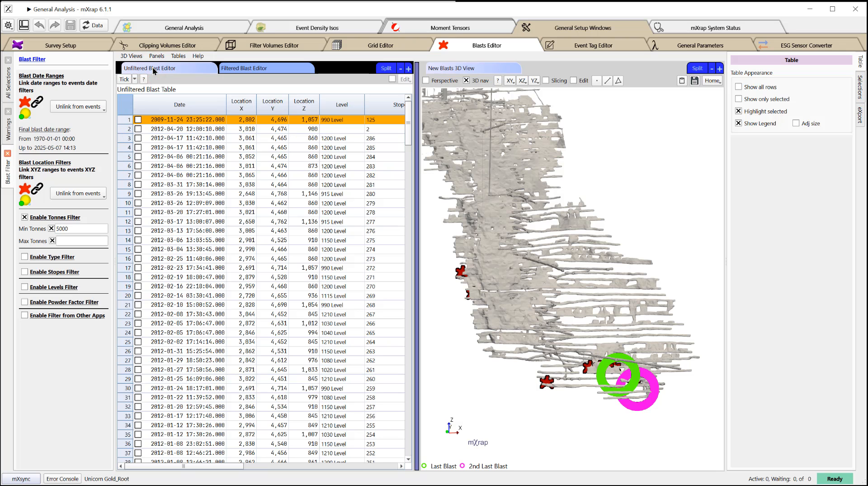Image resolution: width=868 pixels, height=486 pixels.
Task: Click the chain link icon under Blast Date Ranges
Action: coord(37,101)
